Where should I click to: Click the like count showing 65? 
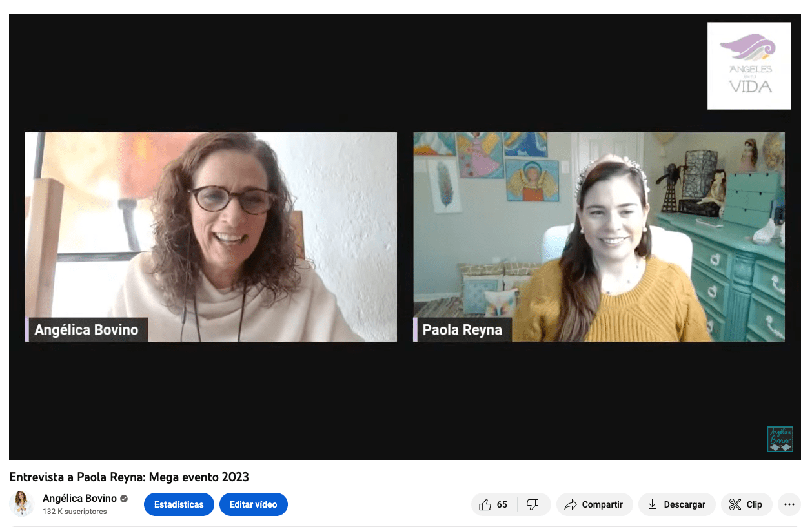click(502, 504)
